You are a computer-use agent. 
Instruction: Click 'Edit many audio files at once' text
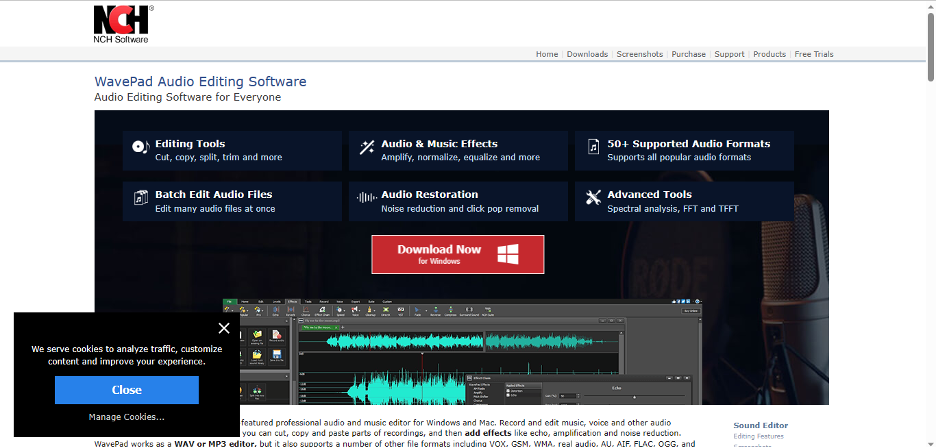click(215, 209)
